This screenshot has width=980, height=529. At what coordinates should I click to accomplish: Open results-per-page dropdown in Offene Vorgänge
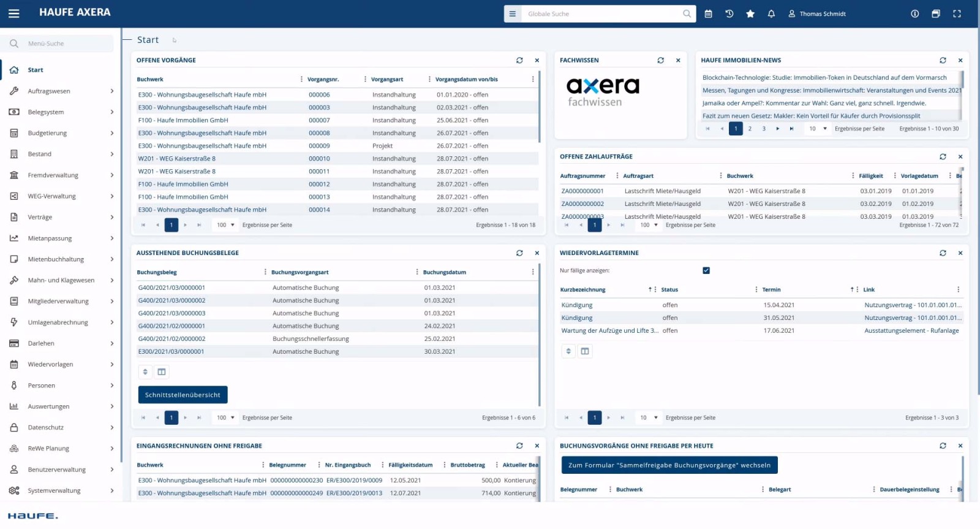[x=225, y=225]
